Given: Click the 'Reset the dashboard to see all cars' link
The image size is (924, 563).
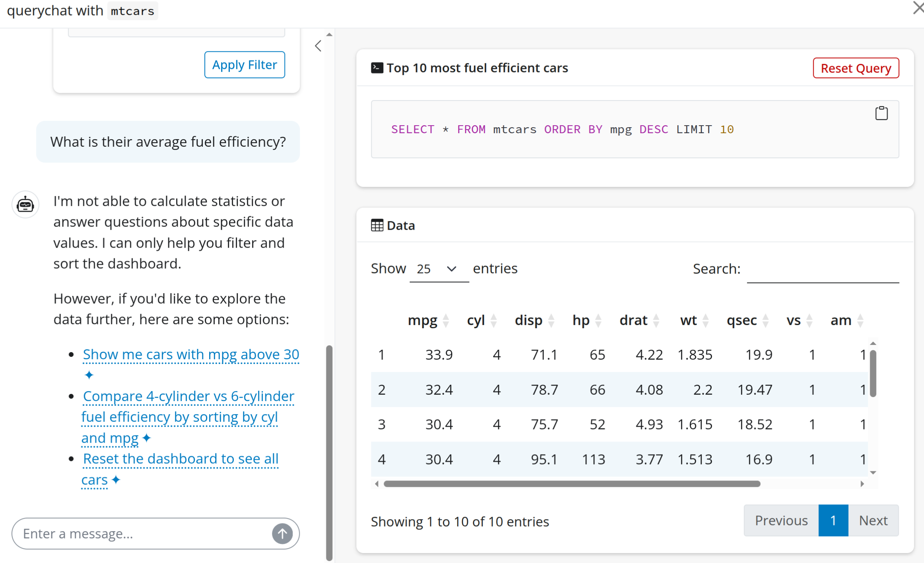Looking at the screenshot, I should tap(180, 459).
